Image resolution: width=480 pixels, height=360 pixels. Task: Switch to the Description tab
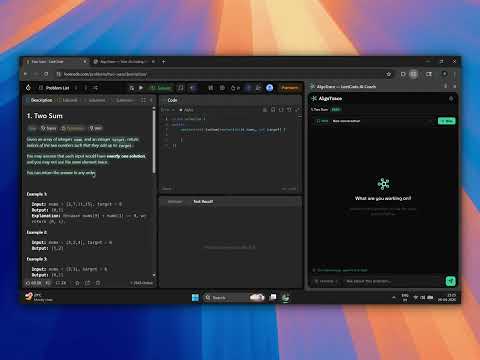tap(39, 100)
